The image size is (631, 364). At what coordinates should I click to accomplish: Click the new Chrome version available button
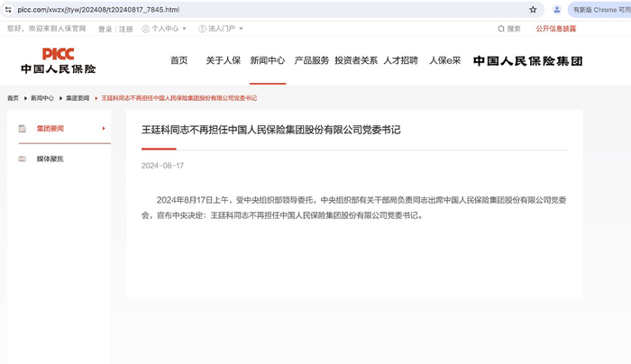coord(600,10)
